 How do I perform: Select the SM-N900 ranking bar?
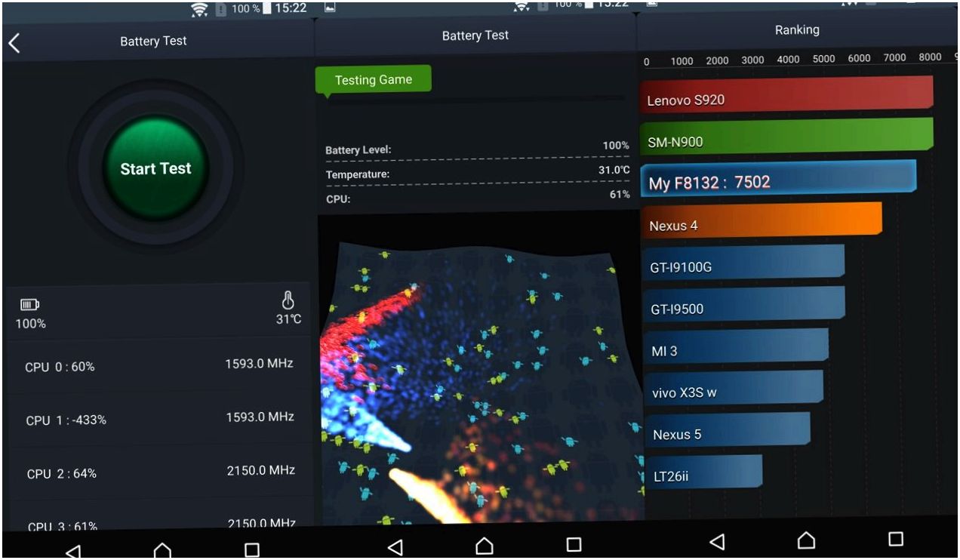coord(787,137)
